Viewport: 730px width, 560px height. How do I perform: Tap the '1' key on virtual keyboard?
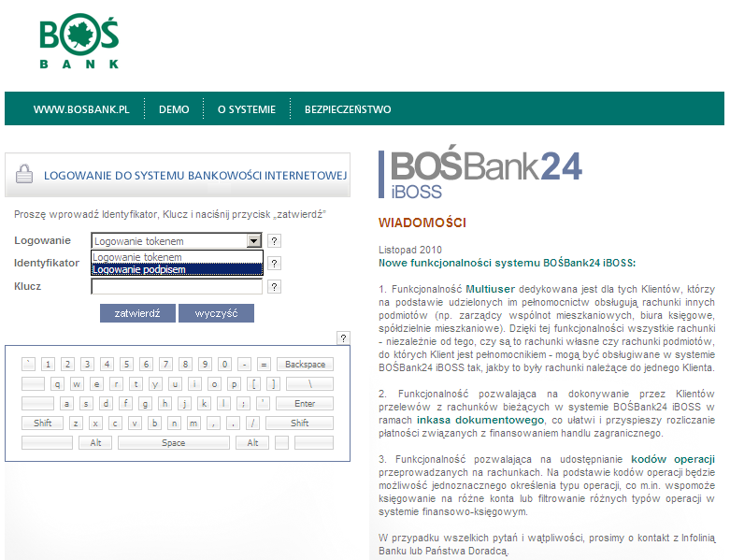coord(48,364)
